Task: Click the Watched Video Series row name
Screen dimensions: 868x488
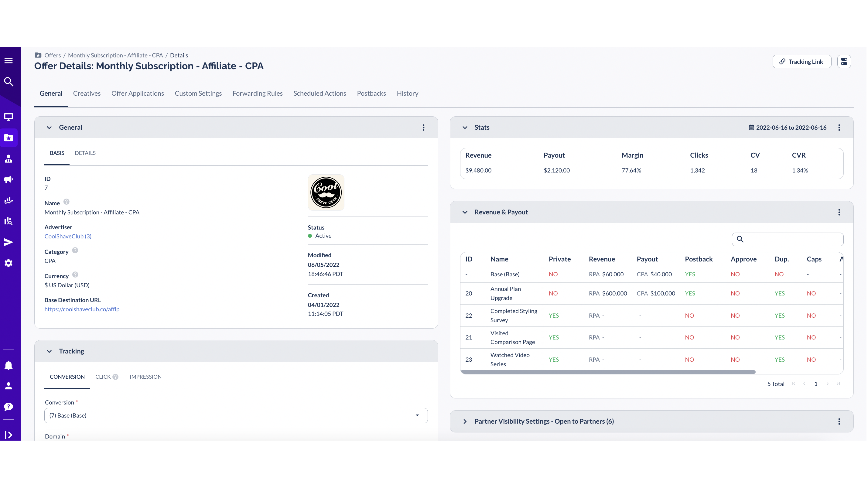Action: pos(510,360)
